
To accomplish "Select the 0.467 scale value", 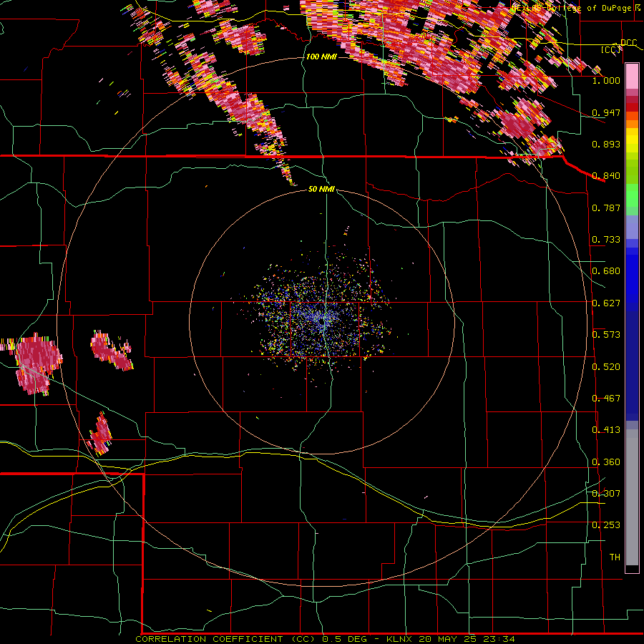I will pos(606,399).
